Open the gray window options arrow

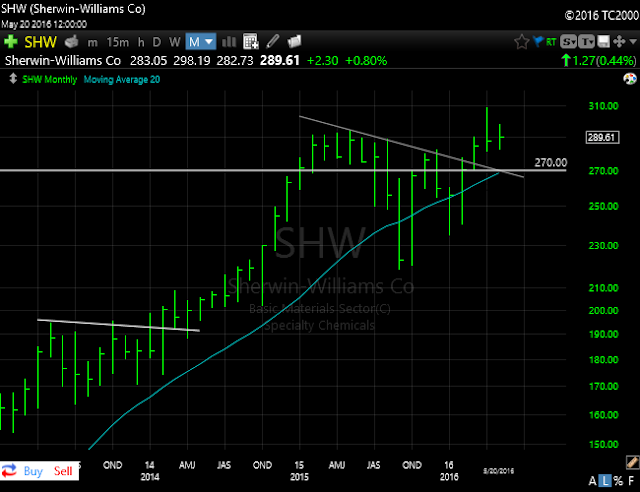point(633,42)
